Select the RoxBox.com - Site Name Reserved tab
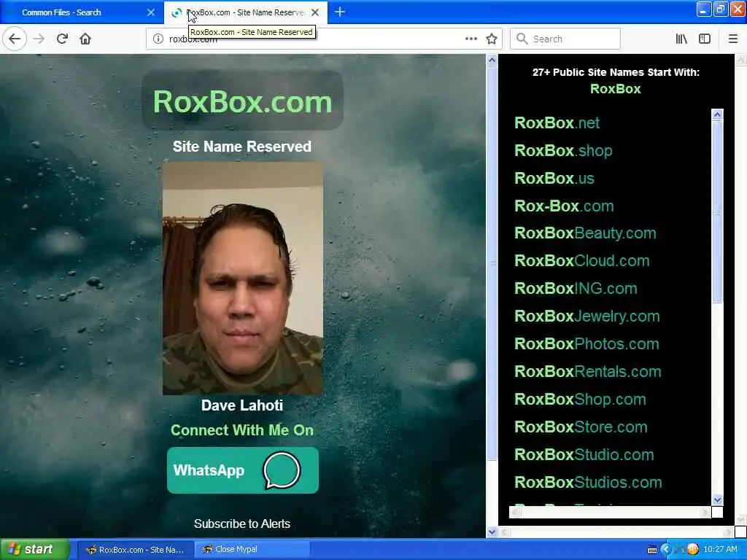 pos(245,12)
